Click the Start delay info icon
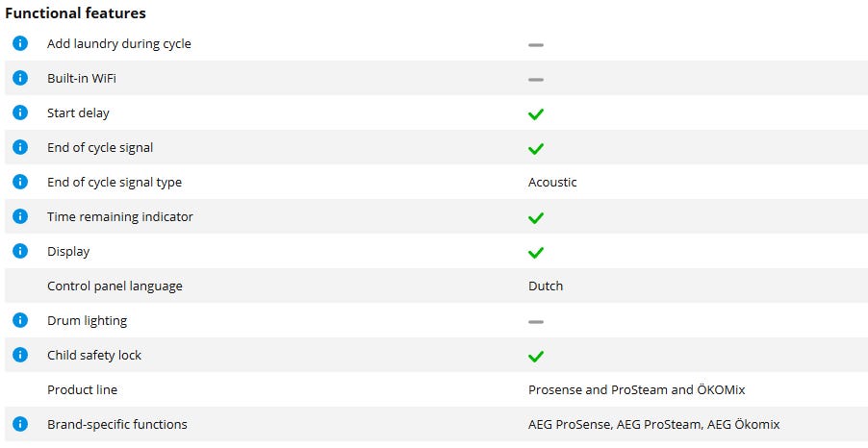 (x=20, y=112)
